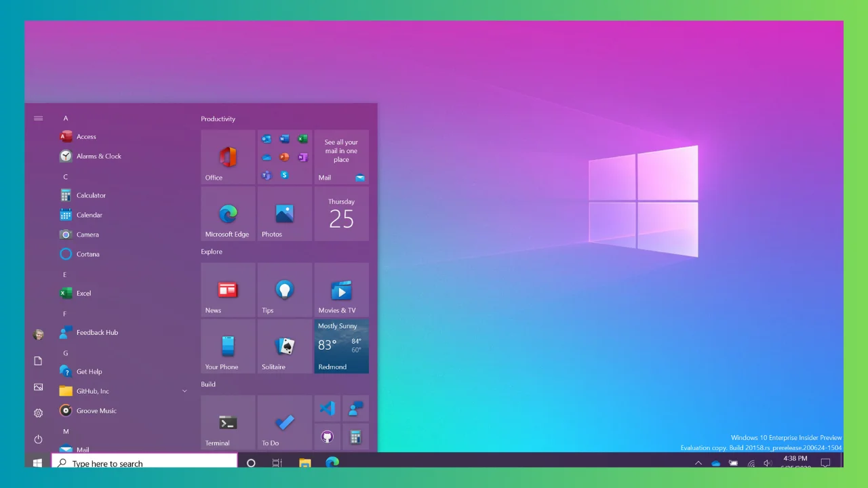This screenshot has height=488, width=868.
Task: Open the Photos tile
Action: [x=285, y=213]
